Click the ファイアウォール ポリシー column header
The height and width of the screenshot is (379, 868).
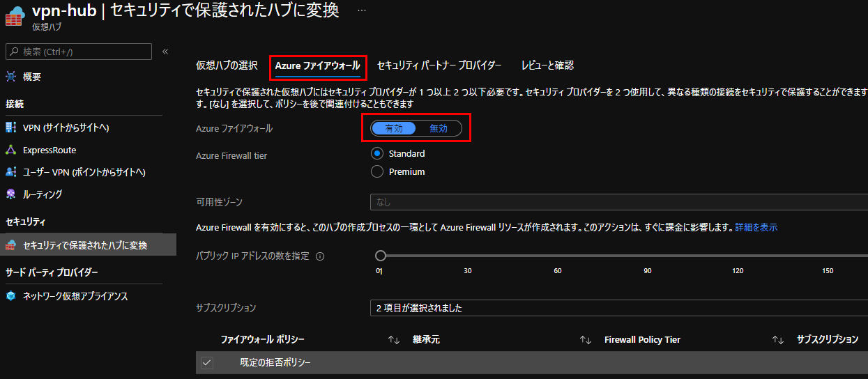pos(262,340)
